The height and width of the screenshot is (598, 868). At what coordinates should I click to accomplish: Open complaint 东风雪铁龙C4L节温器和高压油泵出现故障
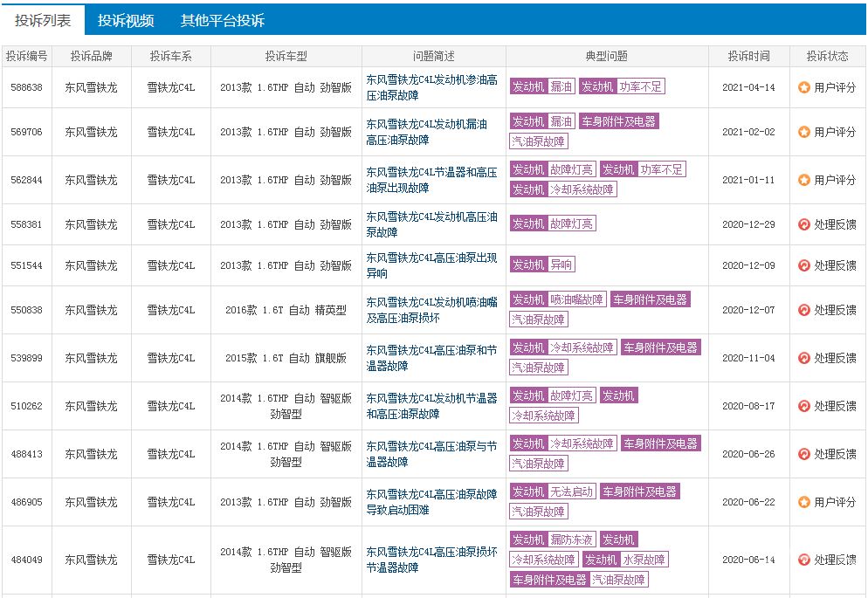coord(431,180)
